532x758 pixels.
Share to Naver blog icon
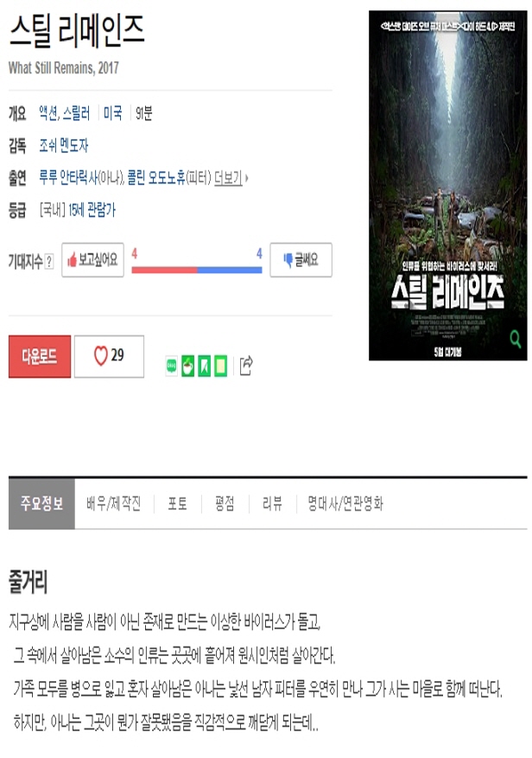tap(172, 366)
